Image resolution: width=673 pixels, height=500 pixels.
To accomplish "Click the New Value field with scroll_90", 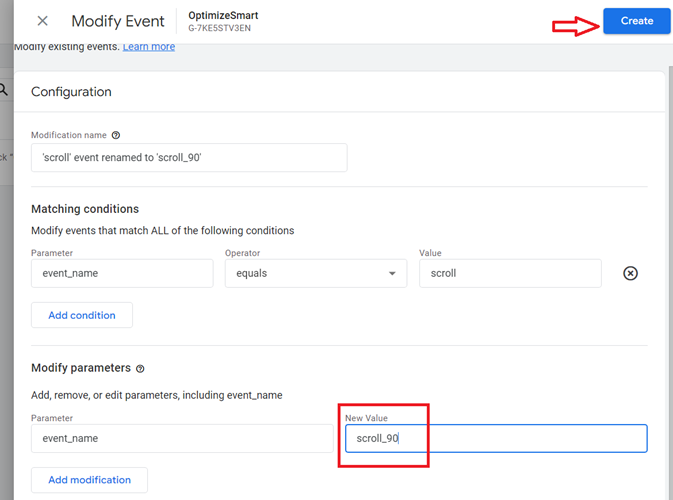I will [x=496, y=438].
